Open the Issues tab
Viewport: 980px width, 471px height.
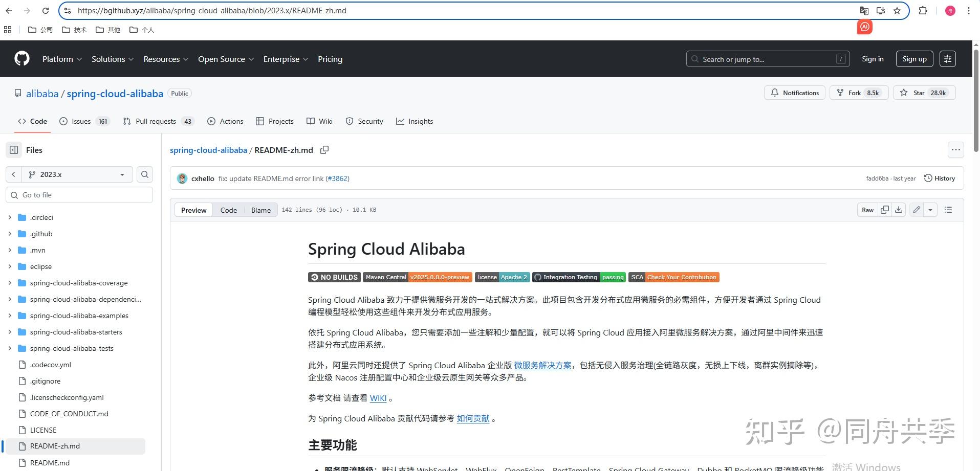tap(84, 121)
